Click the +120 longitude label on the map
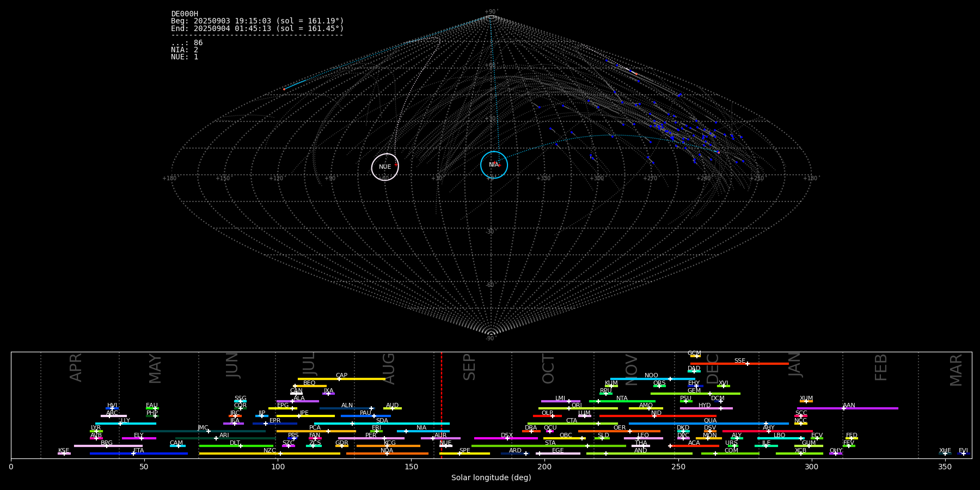980x490 pixels. (x=276, y=179)
